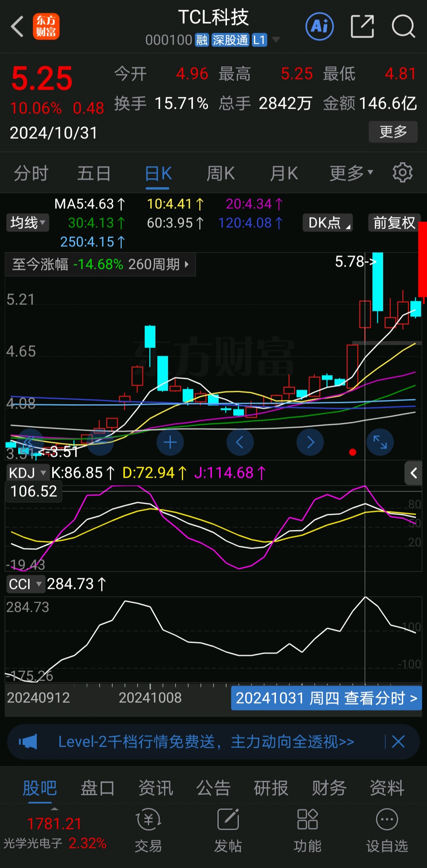Tap the 120:4.08 moving average label
427x868 pixels.
(x=250, y=223)
